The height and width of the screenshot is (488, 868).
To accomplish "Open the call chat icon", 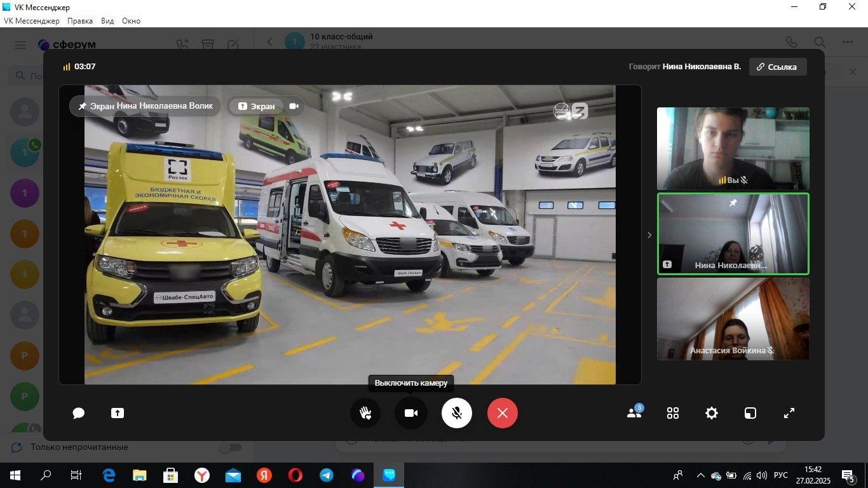I will [x=79, y=413].
